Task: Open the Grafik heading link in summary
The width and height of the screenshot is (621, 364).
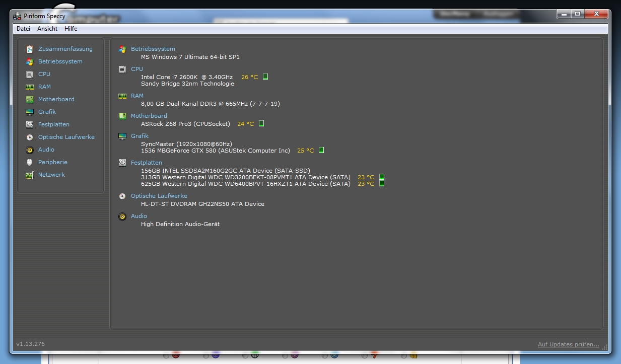Action: [140, 136]
